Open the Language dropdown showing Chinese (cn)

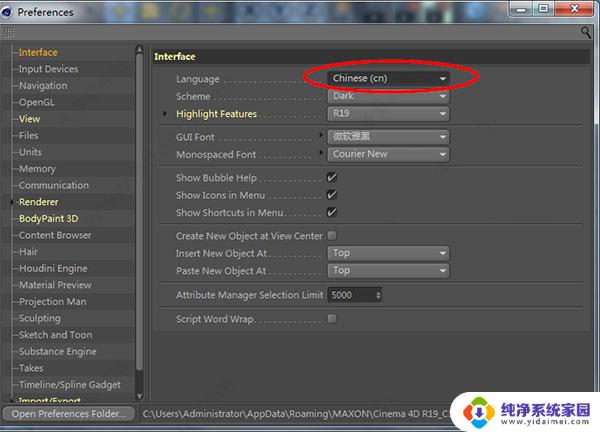[388, 78]
